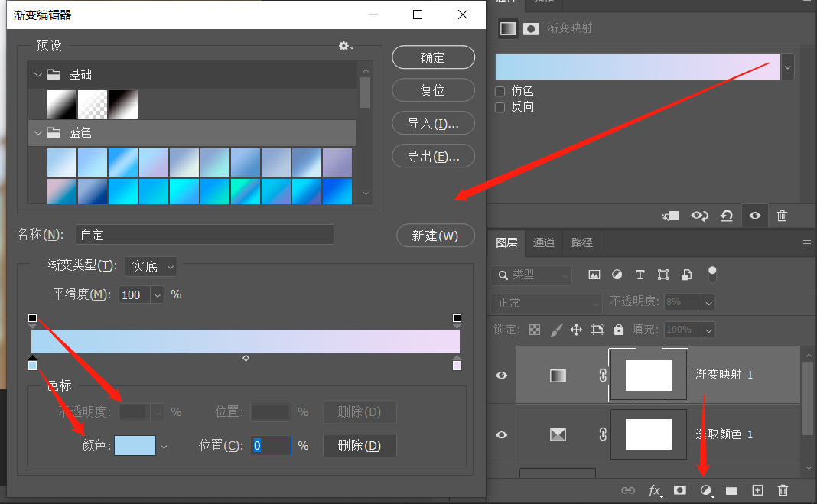Enable the 反向 reverse checkbox

coord(500,107)
